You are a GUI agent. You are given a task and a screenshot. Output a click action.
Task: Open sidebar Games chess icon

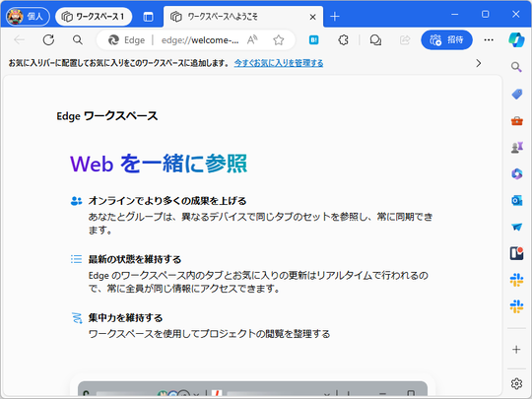[516, 147]
